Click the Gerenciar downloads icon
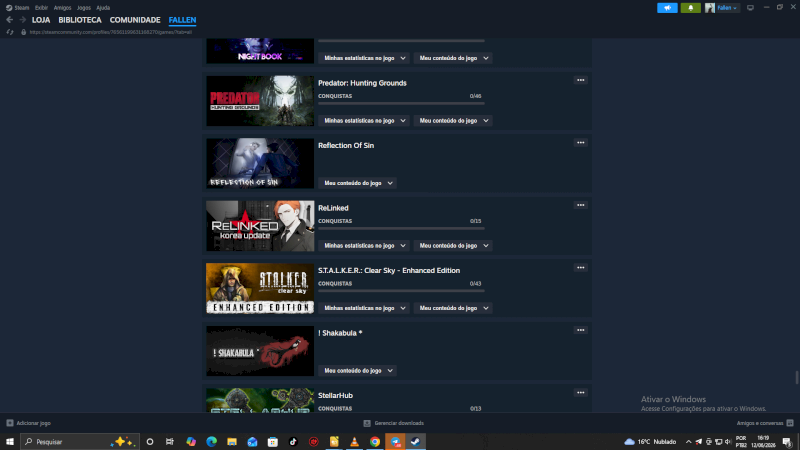 (x=367, y=423)
